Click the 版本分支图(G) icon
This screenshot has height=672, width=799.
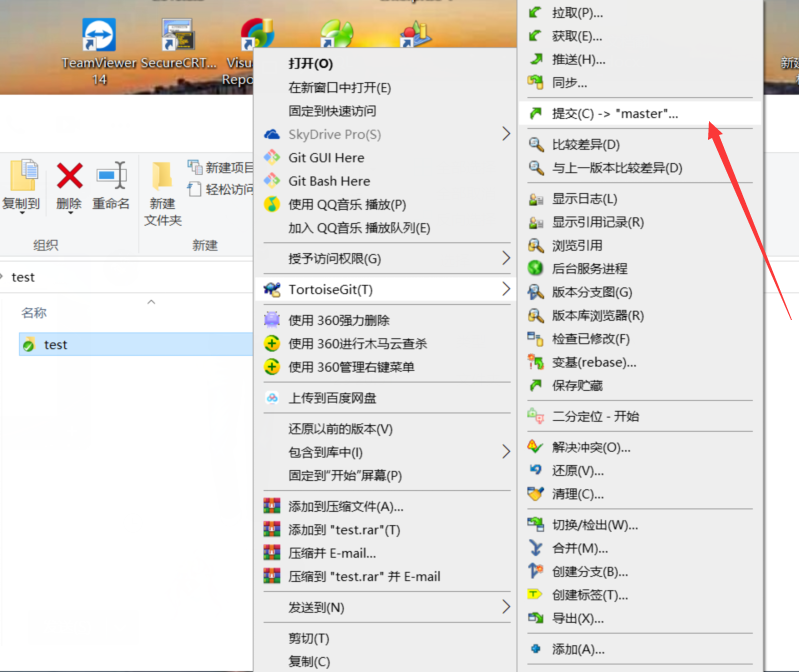click(x=536, y=292)
